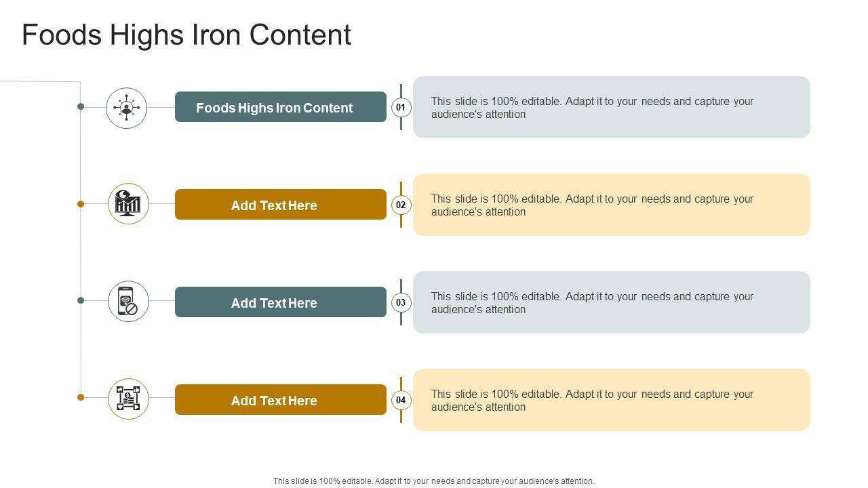Screen dimensions: 868x488
Task: Click the teal timeline dot on first row
Action: [x=81, y=106]
